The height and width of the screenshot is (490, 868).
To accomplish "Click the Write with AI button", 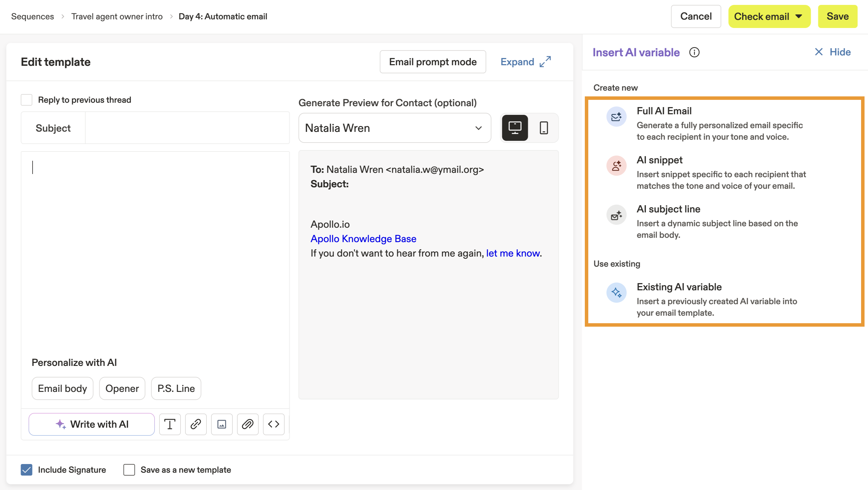I will [92, 424].
